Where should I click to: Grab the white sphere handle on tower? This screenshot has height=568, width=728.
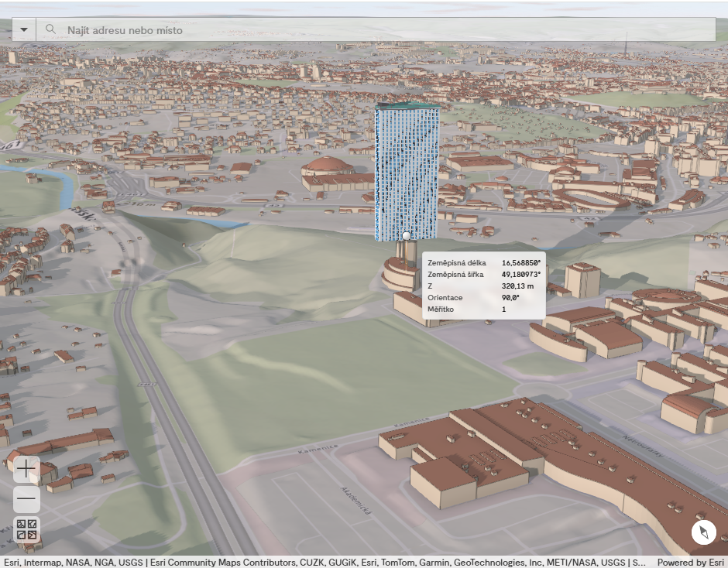tap(406, 235)
